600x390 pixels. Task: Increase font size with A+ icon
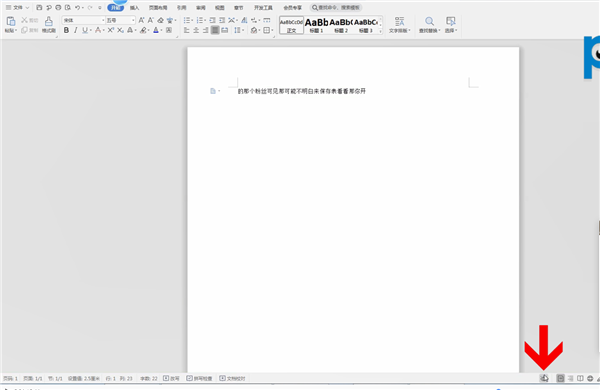(x=142, y=20)
